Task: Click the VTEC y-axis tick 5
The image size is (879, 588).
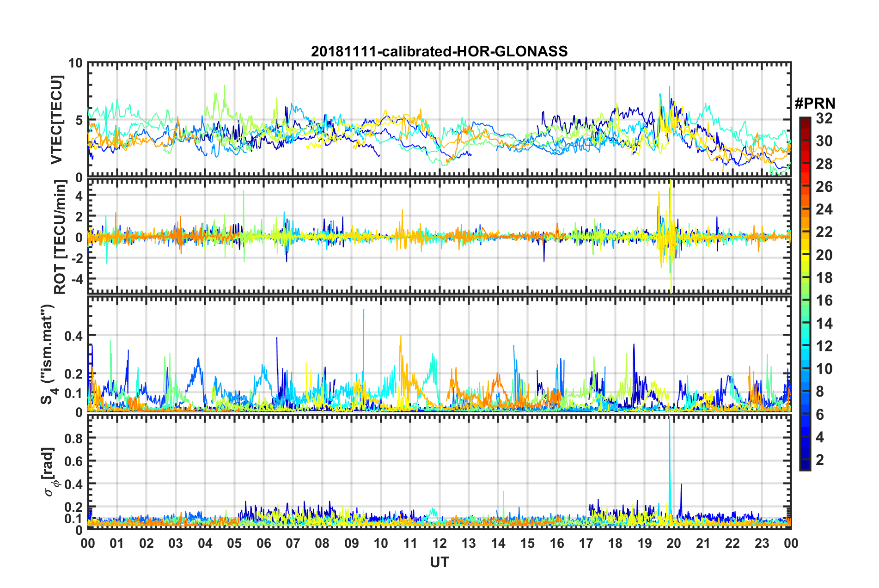Action: pos(79,120)
